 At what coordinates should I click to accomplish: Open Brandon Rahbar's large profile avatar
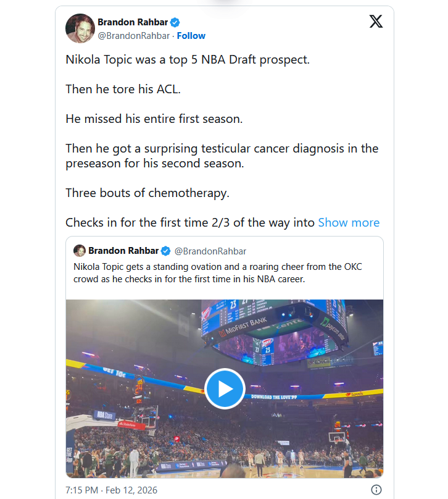pyautogui.click(x=80, y=28)
